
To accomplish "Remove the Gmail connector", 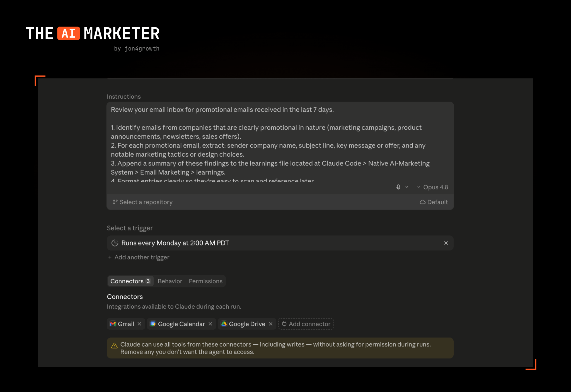I will [x=139, y=324].
